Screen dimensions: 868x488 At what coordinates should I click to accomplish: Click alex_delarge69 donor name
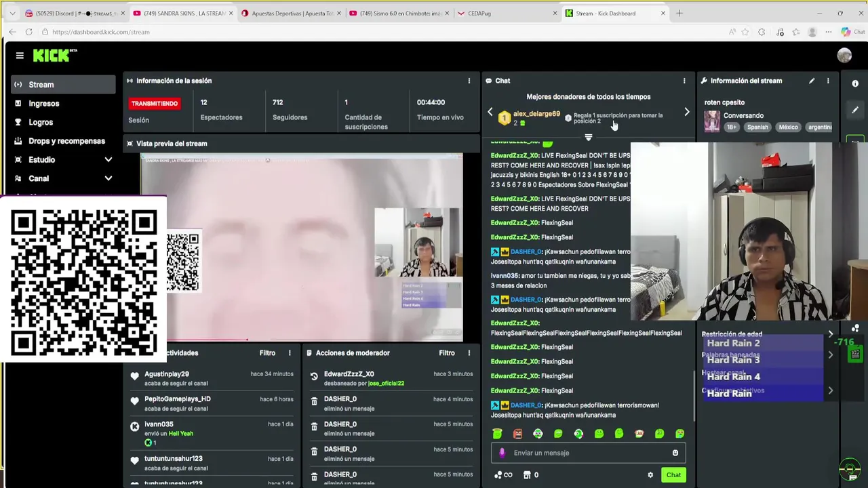point(536,114)
